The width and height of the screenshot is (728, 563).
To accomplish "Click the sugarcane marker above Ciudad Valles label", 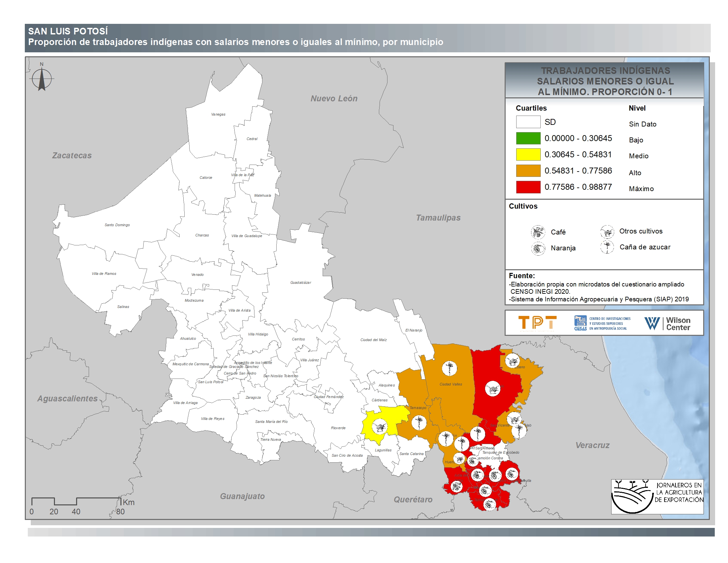I will click(x=449, y=368).
